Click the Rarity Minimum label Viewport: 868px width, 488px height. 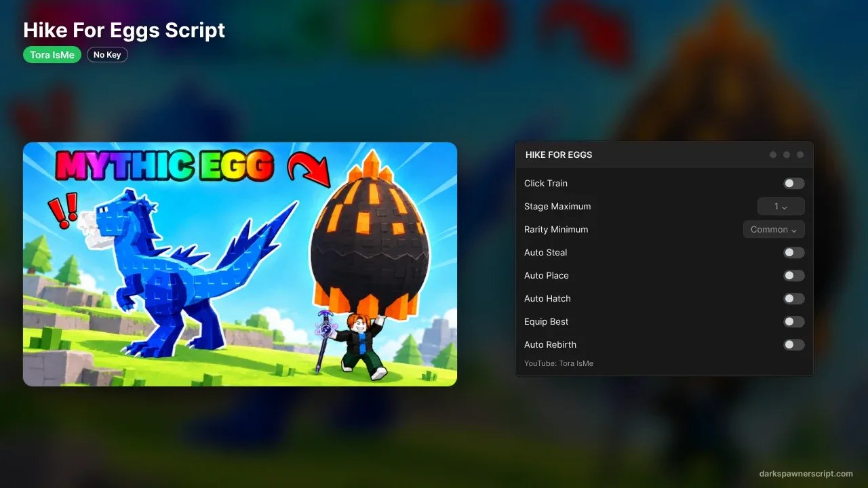[x=556, y=229]
